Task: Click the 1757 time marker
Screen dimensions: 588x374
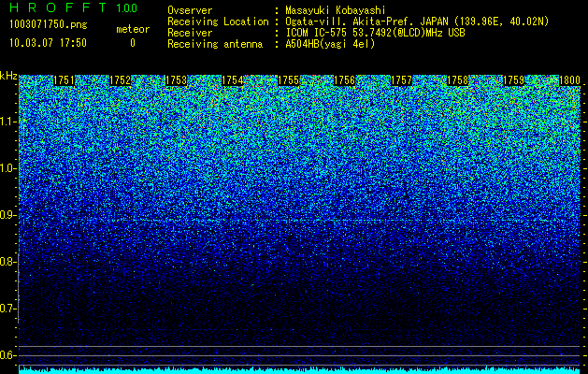Action: [x=402, y=80]
